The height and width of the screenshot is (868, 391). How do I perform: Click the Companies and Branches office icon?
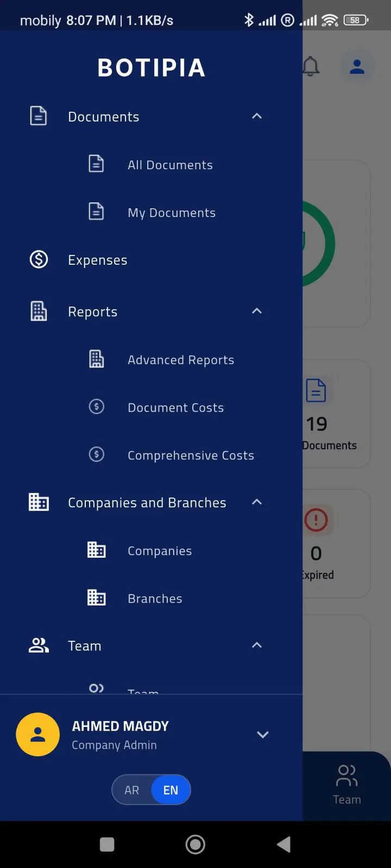click(39, 502)
